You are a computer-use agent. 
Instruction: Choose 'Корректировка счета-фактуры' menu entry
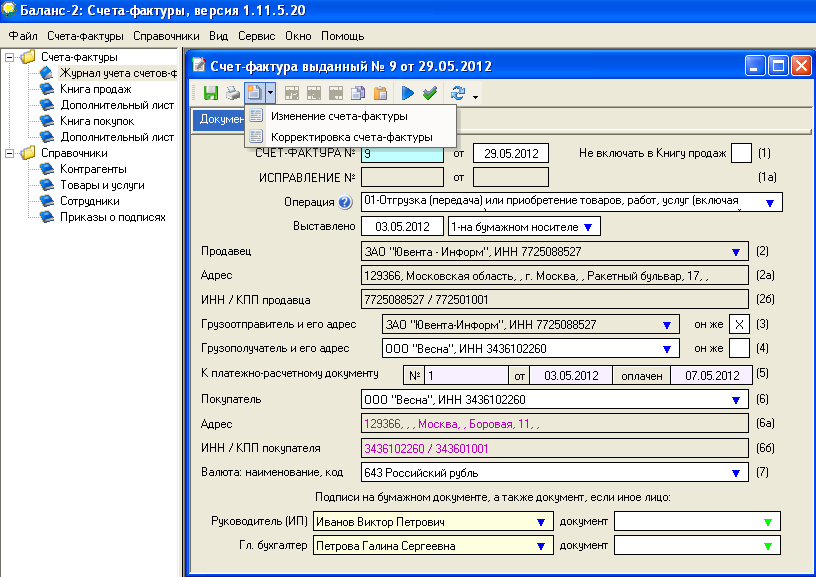click(x=351, y=137)
